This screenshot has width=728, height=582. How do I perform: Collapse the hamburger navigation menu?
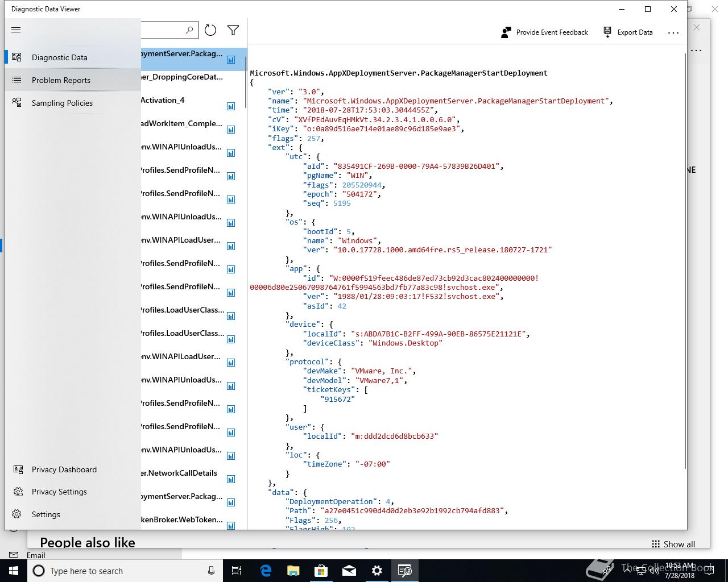(16, 30)
